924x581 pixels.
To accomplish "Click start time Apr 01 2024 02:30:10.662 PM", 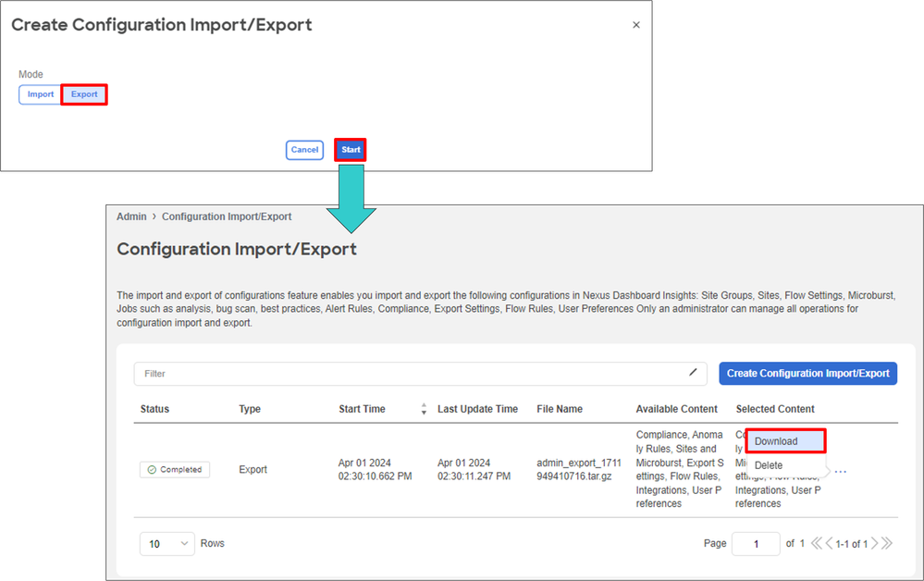I will (375, 470).
